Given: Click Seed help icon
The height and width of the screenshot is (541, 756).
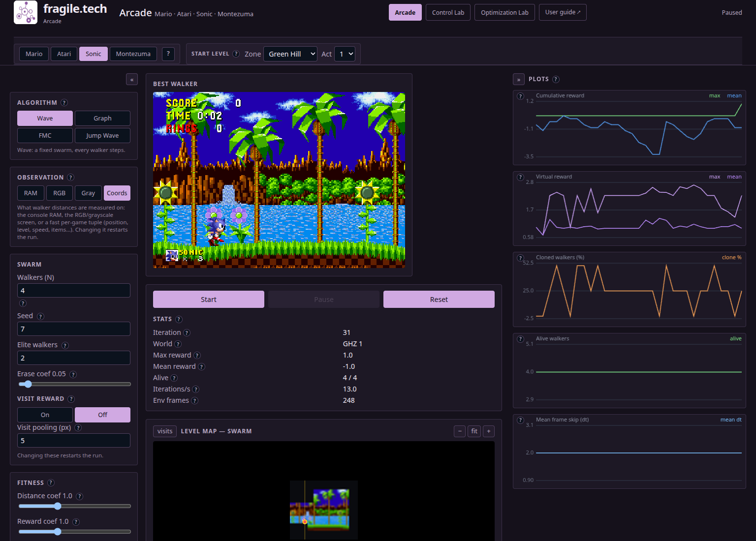Looking at the screenshot, I should (x=40, y=316).
